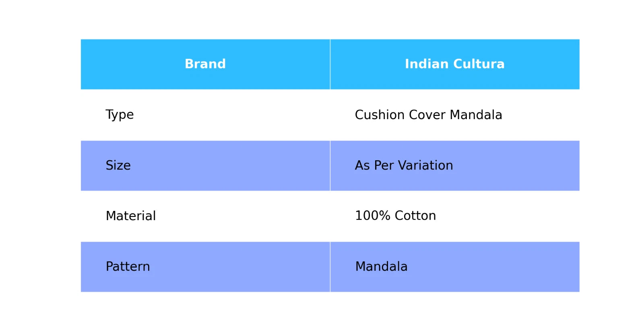Click the word Indian in the header
The width and height of the screenshot is (644, 328).
click(427, 64)
